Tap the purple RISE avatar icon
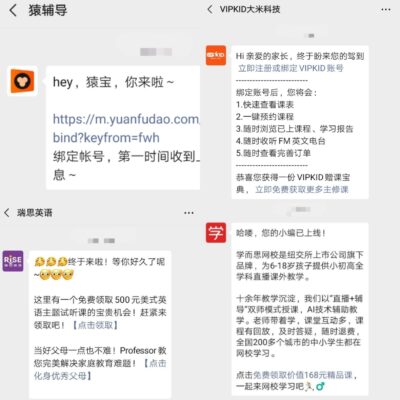 [x=13, y=261]
